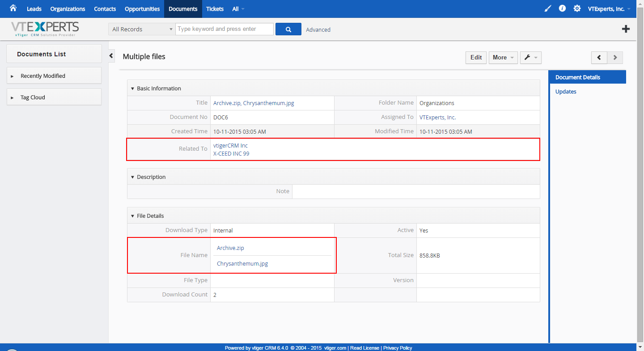The image size is (644, 351).
Task: Open the More actions dropdown
Action: [x=503, y=57]
